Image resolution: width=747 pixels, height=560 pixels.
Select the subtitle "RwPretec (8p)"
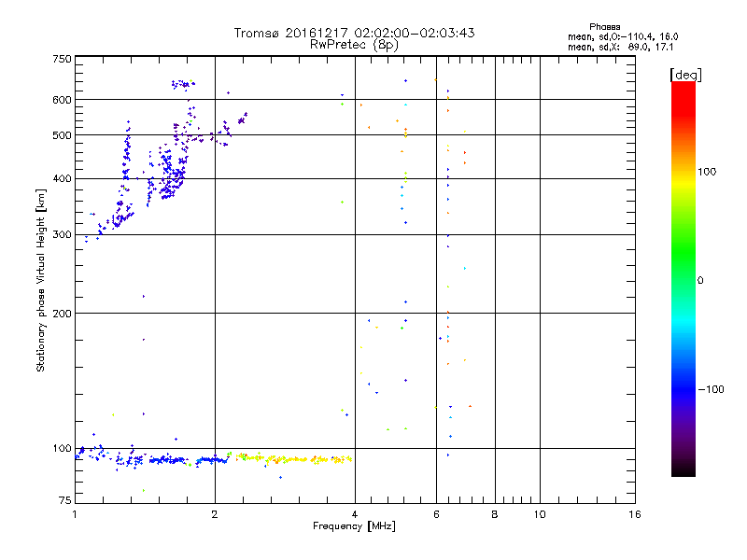[354, 45]
